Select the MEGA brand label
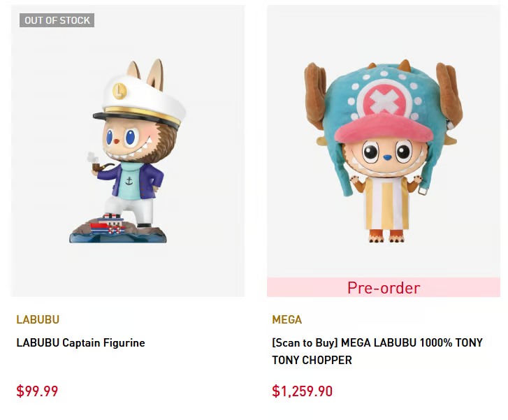The height and width of the screenshot is (420, 508). [286, 319]
